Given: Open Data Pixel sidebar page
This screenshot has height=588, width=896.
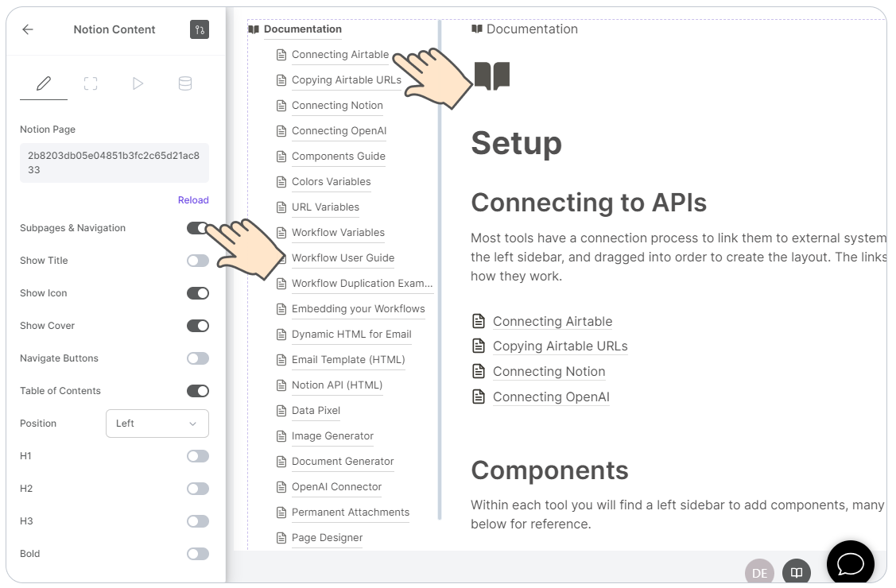Looking at the screenshot, I should click(x=316, y=411).
